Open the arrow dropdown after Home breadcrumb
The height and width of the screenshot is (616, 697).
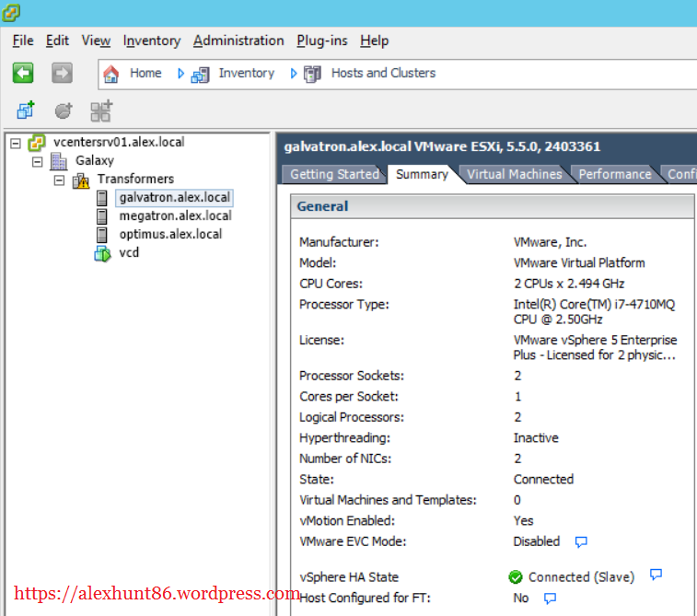(x=180, y=74)
